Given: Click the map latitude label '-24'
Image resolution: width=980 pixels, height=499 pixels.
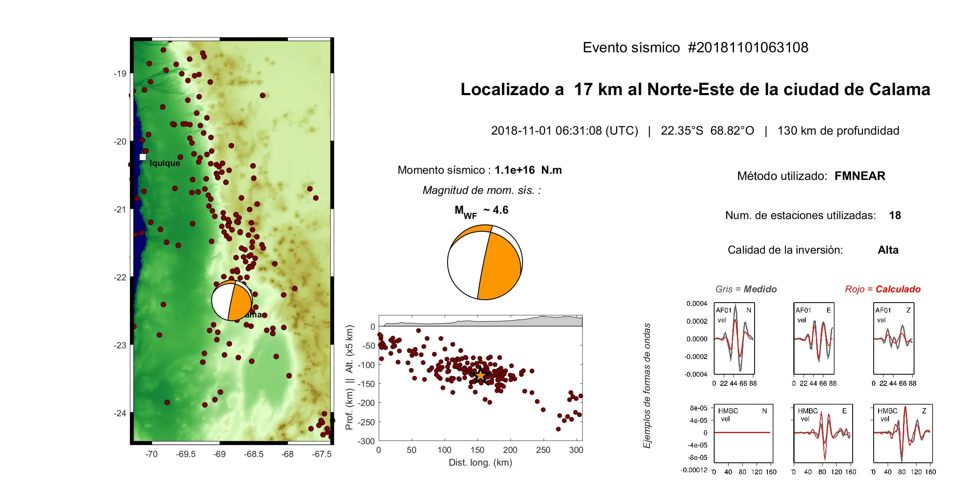Looking at the screenshot, I should [120, 413].
